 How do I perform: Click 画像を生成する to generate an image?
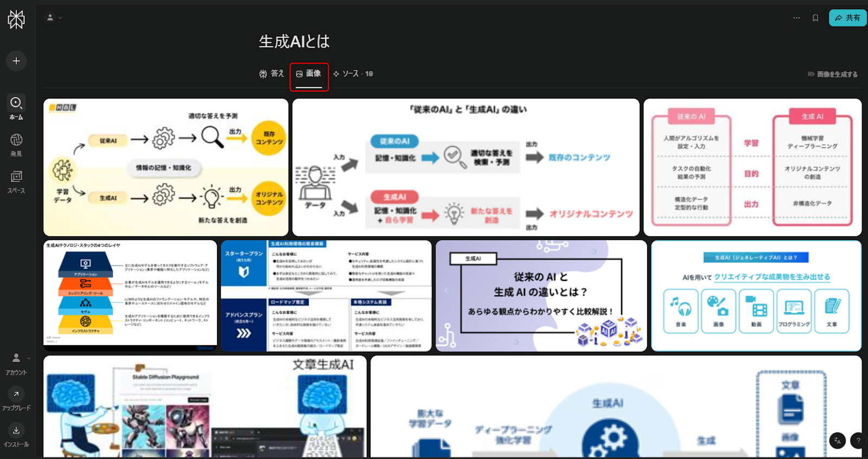pos(833,74)
